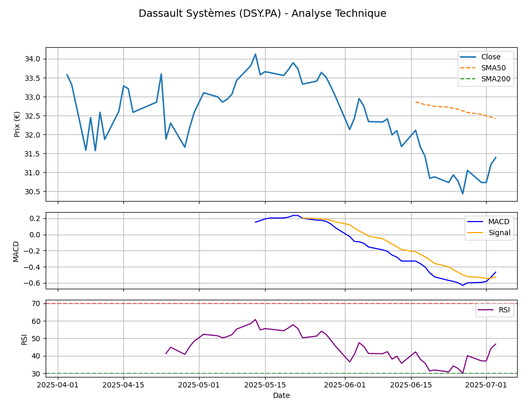
Task: Click the "2025-06-01" date tick label
Action: 345,385
